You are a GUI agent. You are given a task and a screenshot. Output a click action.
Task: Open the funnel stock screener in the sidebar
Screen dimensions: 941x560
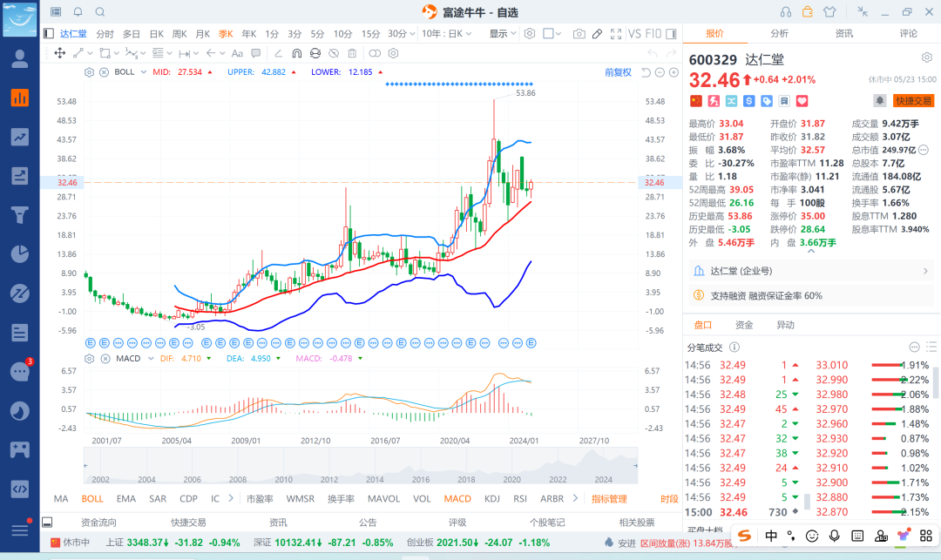coord(20,214)
